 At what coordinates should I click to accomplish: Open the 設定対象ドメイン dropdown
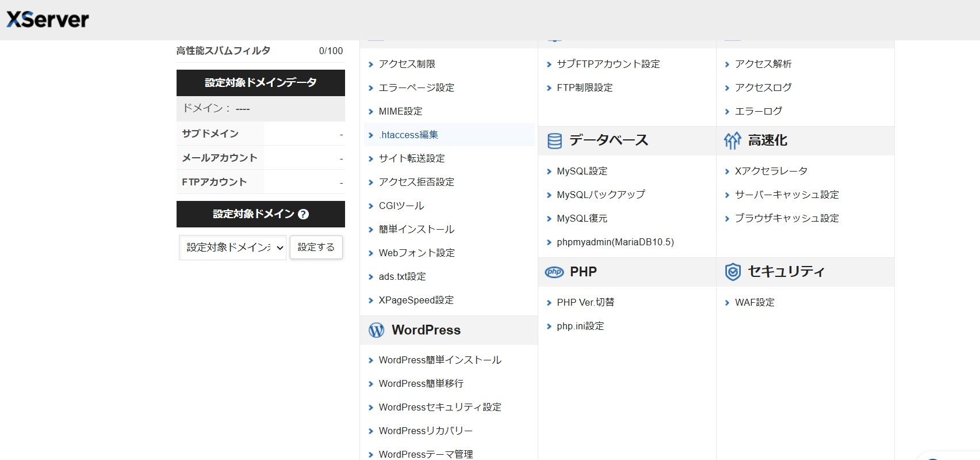[x=232, y=248]
